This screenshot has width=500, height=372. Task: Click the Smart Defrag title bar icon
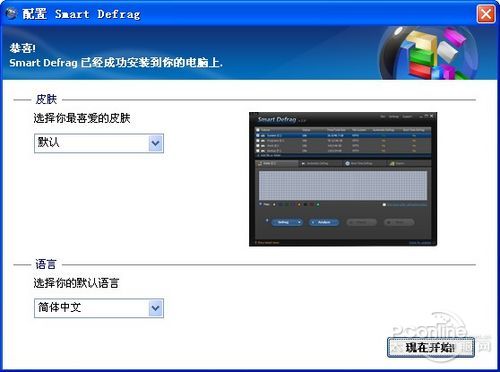click(x=11, y=14)
